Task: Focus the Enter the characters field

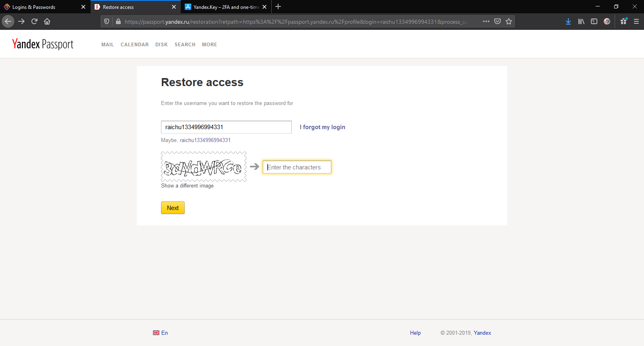Action: coord(297,167)
